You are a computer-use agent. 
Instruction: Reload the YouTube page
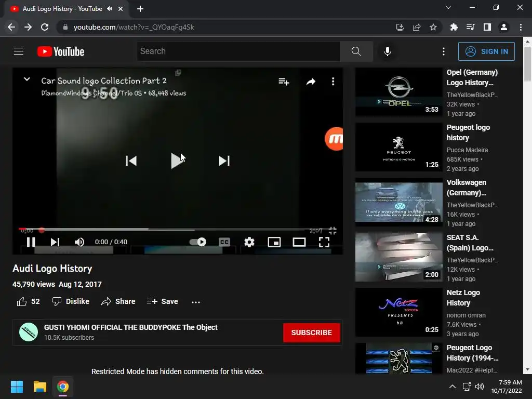45,27
